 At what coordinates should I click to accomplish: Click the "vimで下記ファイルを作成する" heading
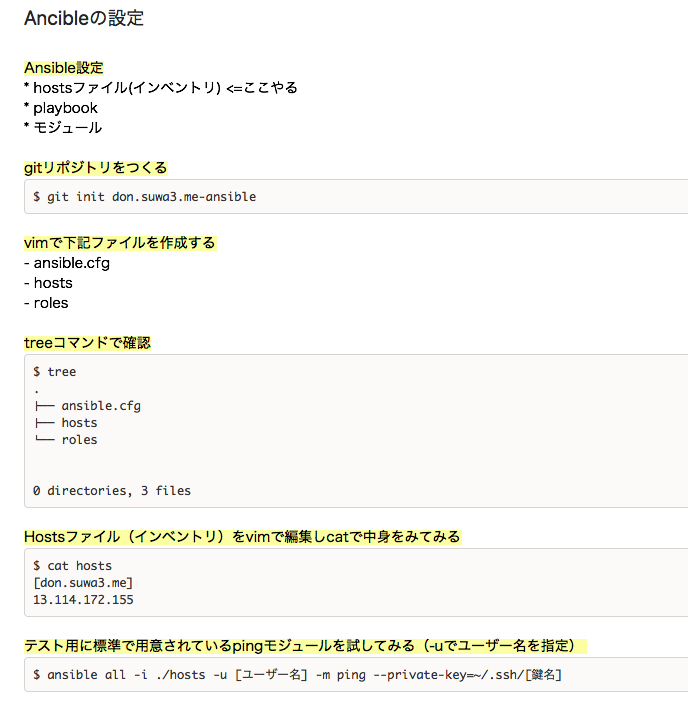(120, 243)
